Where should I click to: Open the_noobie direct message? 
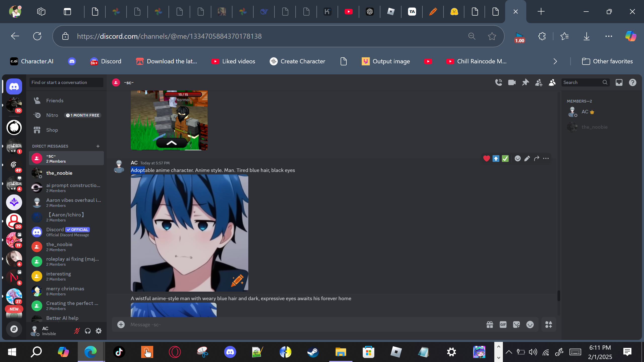[x=59, y=173]
